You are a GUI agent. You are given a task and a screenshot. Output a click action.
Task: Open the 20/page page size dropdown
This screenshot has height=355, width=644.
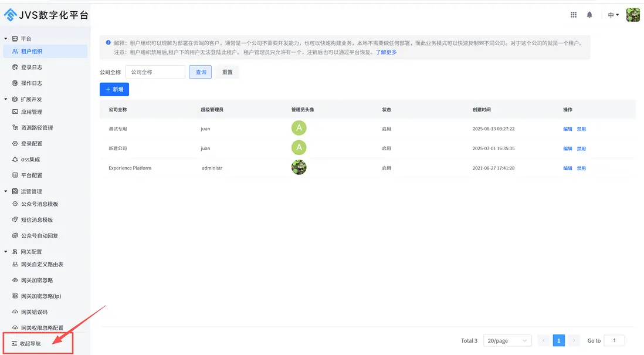[507, 340]
